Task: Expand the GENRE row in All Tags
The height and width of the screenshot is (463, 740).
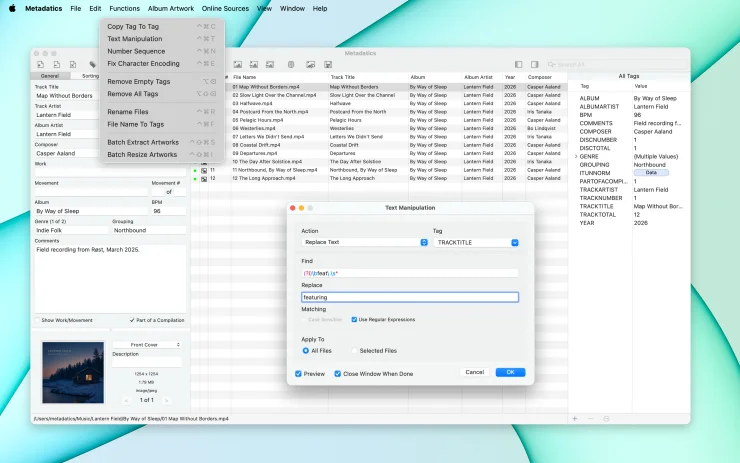Action: click(576, 156)
